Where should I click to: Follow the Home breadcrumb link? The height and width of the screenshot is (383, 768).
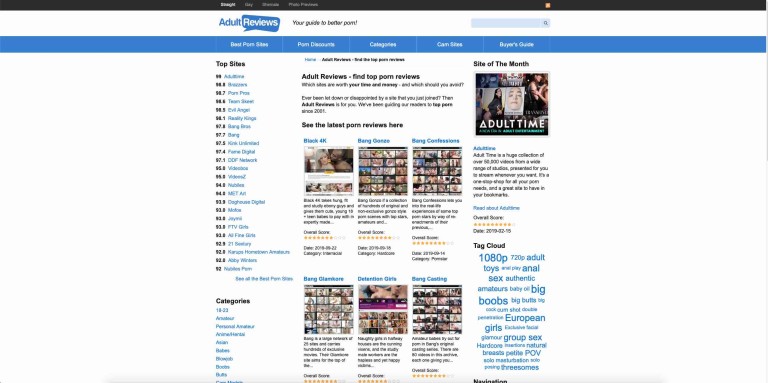point(310,60)
